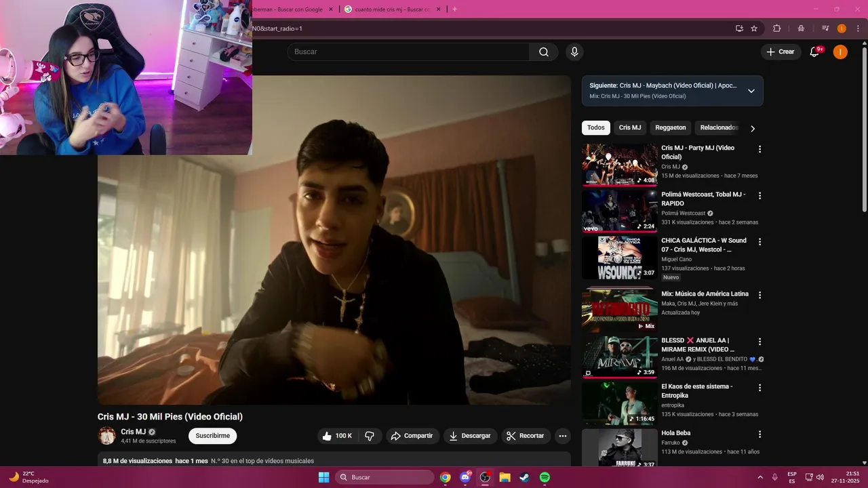
Task: Click the browser address bar URL
Action: [x=277, y=28]
